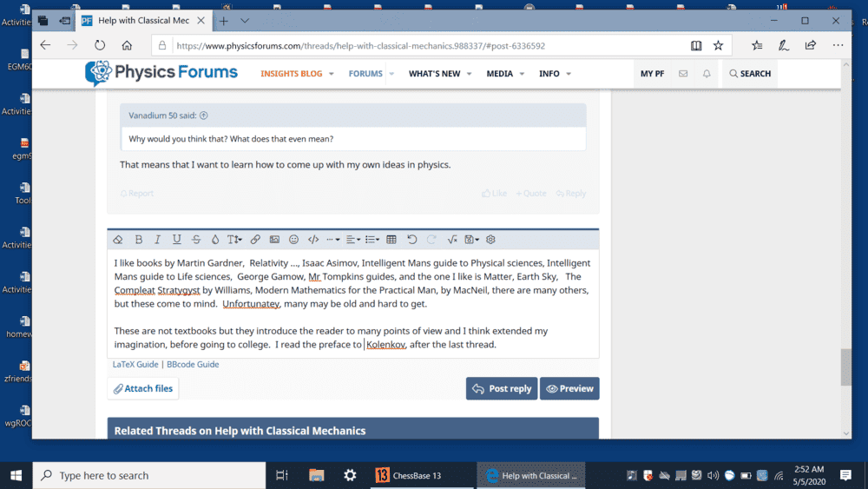
Task: Expand the WHAT'S NEW dropdown arrow
Action: (469, 74)
